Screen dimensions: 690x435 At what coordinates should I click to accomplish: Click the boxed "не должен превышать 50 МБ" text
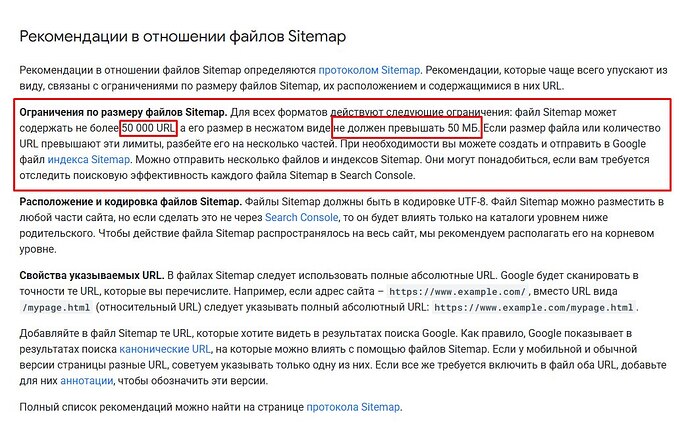pyautogui.click(x=405, y=131)
